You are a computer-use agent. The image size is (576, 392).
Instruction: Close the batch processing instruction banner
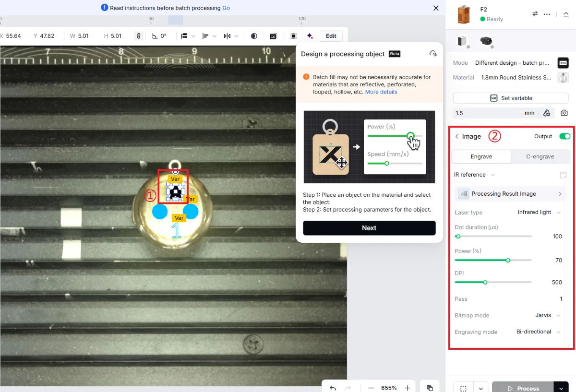[x=436, y=8]
